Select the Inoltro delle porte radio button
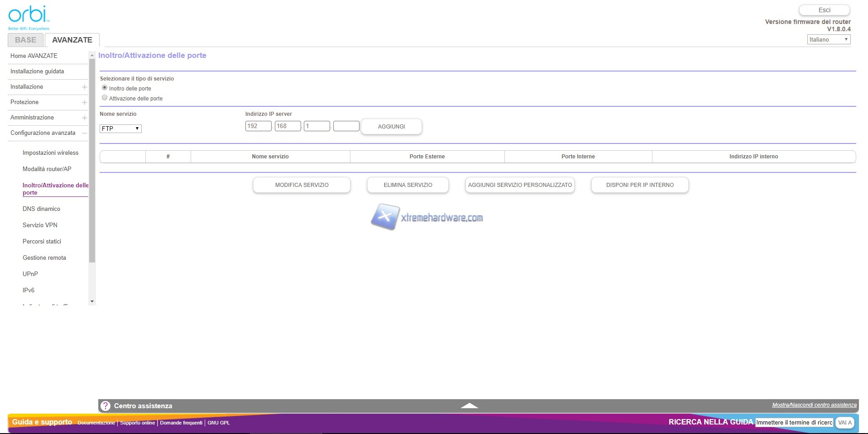 tap(105, 88)
